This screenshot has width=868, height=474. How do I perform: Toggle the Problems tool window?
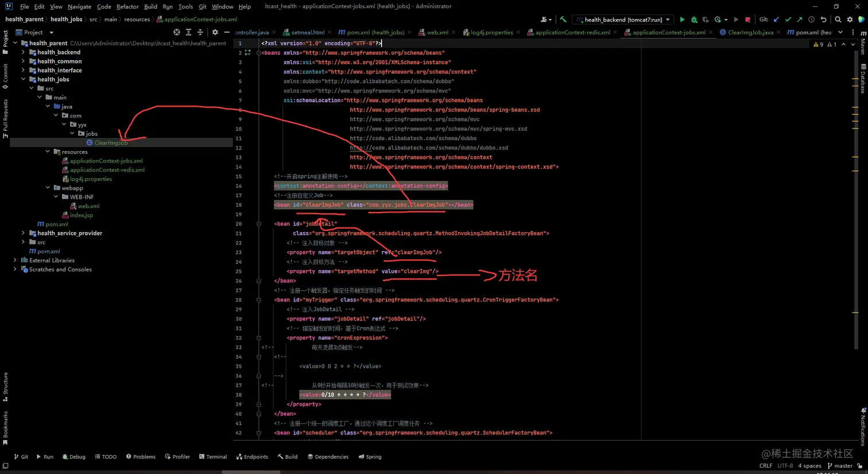(x=141, y=457)
